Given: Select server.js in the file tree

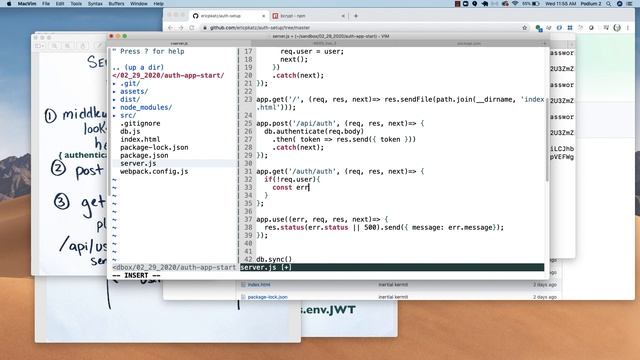Looking at the screenshot, I should (x=138, y=163).
